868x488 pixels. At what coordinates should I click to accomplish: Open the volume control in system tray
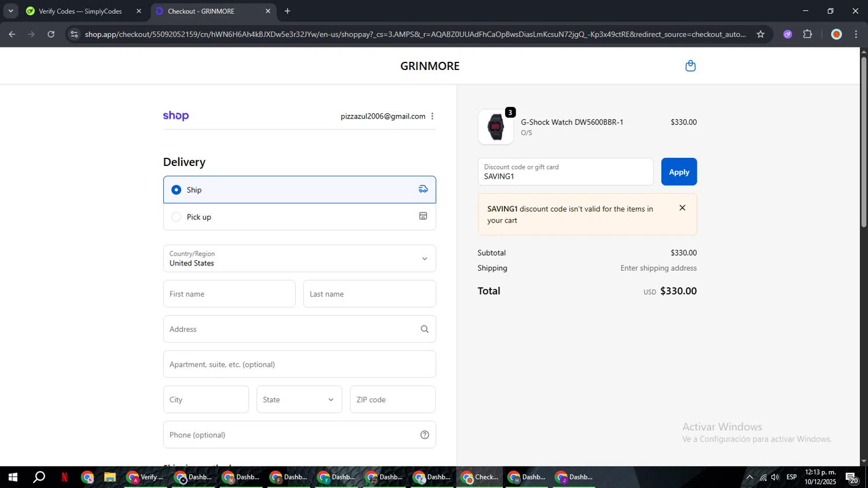(x=775, y=477)
